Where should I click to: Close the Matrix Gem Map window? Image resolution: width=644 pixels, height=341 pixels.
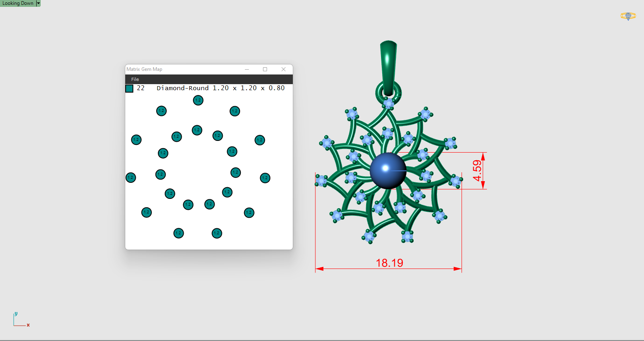pos(284,69)
